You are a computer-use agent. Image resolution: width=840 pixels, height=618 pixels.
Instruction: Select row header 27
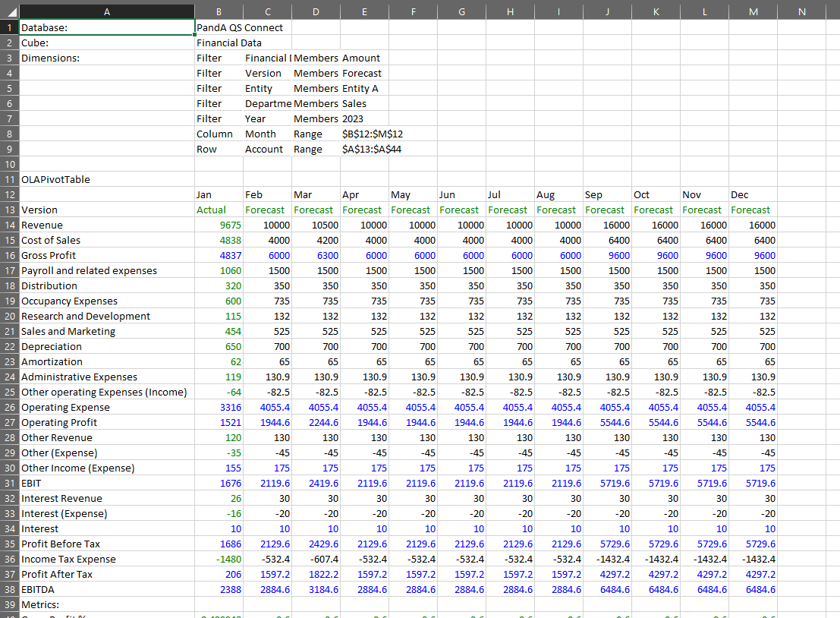pyautogui.click(x=9, y=422)
